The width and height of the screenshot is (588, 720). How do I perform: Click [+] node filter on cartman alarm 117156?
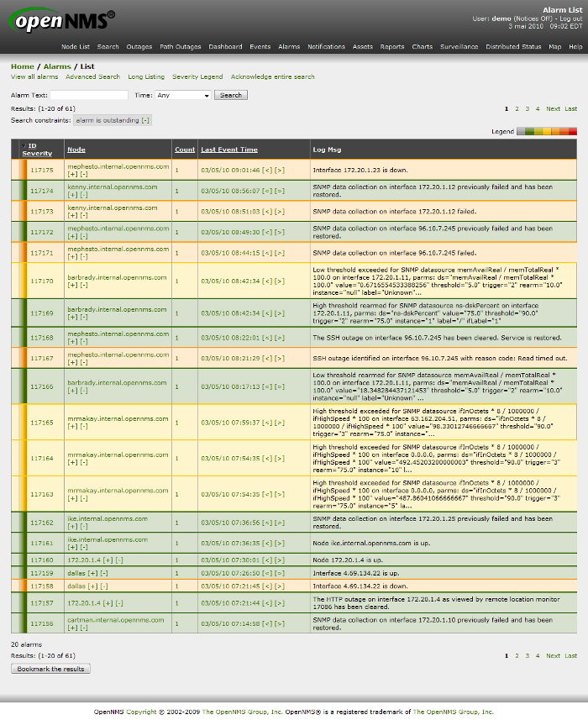(x=71, y=627)
